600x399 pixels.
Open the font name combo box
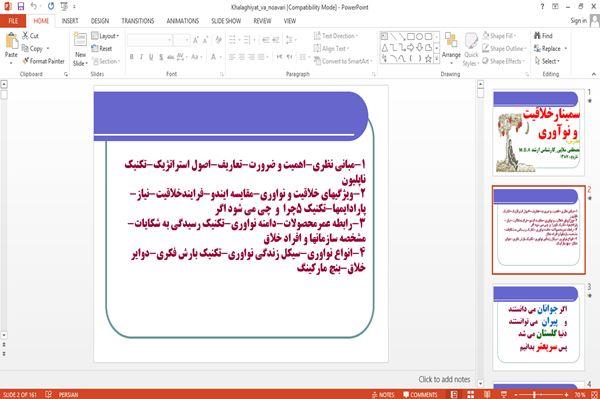(x=149, y=40)
